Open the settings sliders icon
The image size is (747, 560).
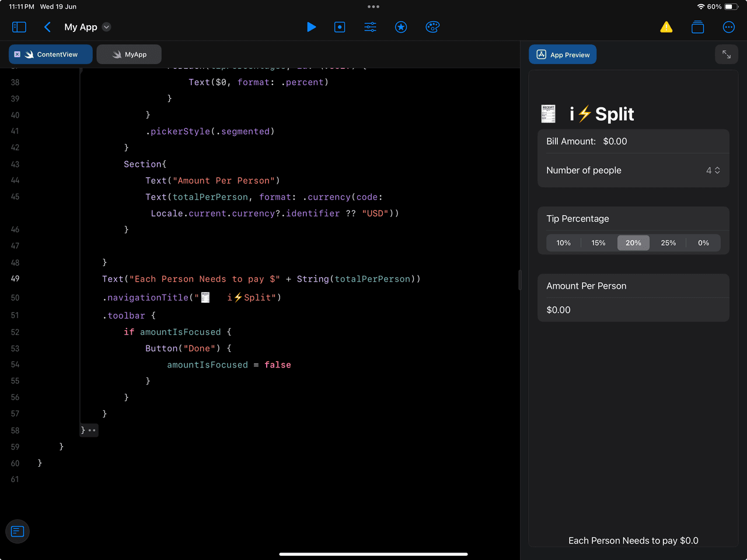pos(371,27)
